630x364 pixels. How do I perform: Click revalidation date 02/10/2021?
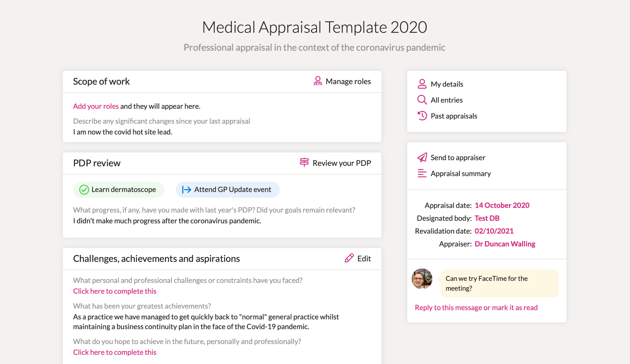click(x=494, y=231)
